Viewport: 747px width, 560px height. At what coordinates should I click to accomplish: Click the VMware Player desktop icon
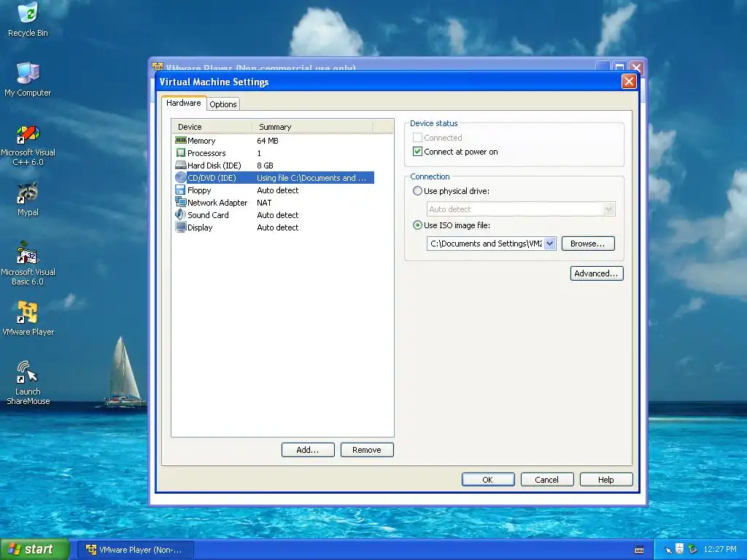28,318
